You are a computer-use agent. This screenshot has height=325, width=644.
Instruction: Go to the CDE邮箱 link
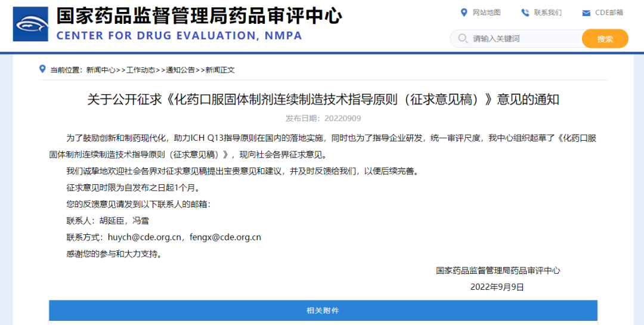pyautogui.click(x=609, y=13)
